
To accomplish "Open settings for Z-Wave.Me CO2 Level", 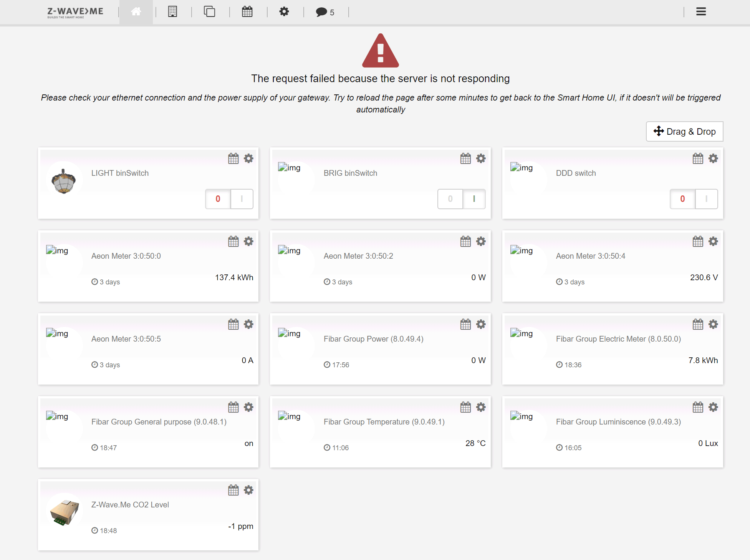I will tap(249, 490).
